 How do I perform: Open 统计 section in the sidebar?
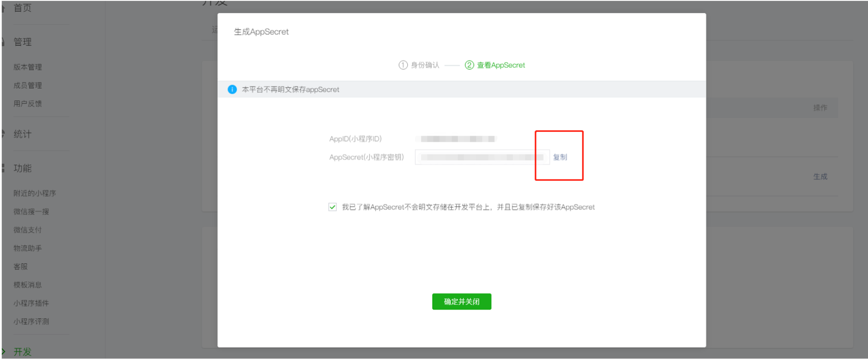click(x=22, y=134)
